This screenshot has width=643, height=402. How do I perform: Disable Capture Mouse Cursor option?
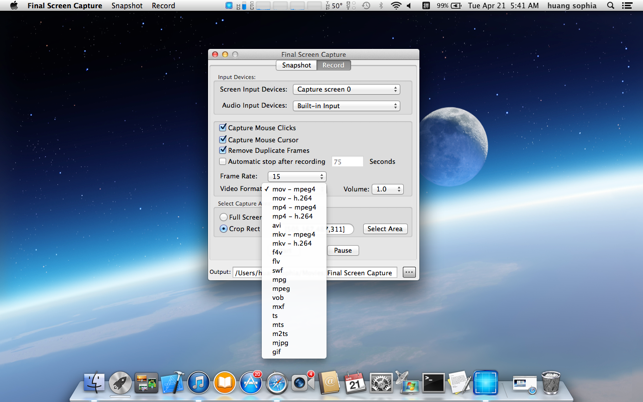223,140
